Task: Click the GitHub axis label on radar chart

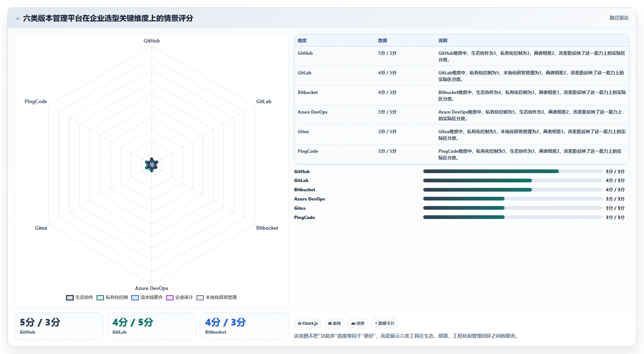Action: coord(152,41)
